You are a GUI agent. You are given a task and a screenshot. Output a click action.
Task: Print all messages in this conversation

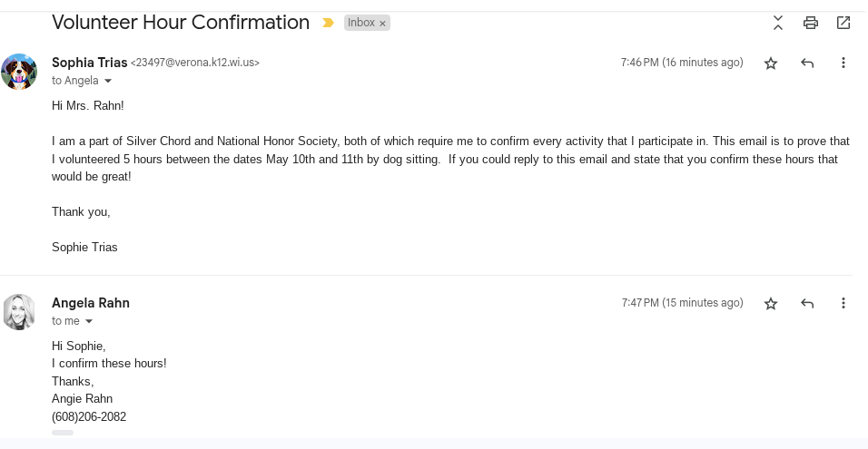click(811, 23)
